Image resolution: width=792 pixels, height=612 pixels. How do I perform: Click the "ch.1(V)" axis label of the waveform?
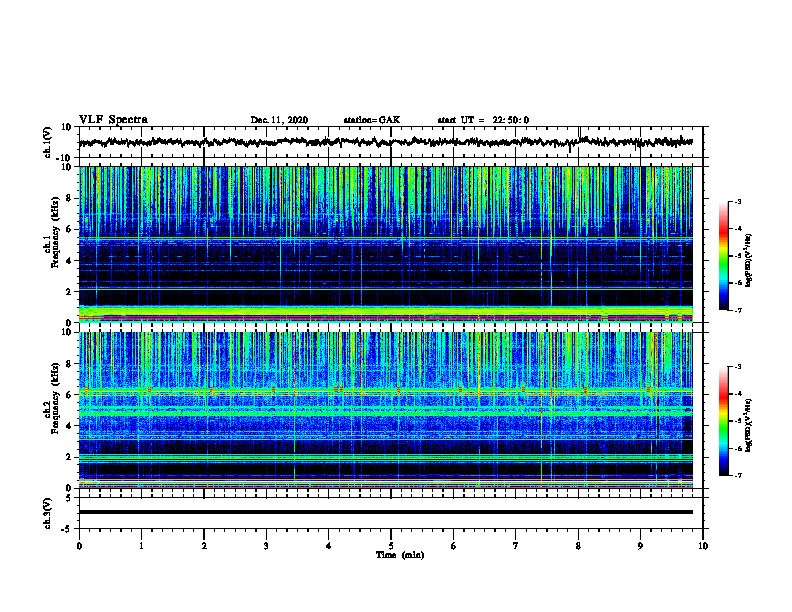(x=48, y=142)
